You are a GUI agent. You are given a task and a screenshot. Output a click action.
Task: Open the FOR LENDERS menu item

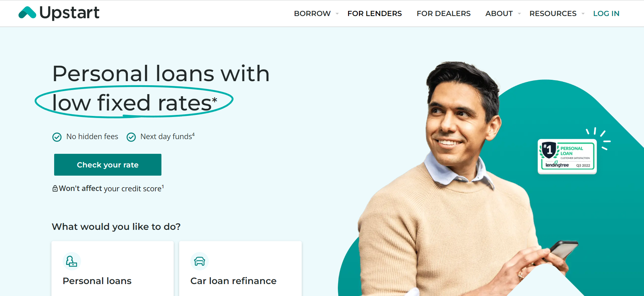coord(375,14)
